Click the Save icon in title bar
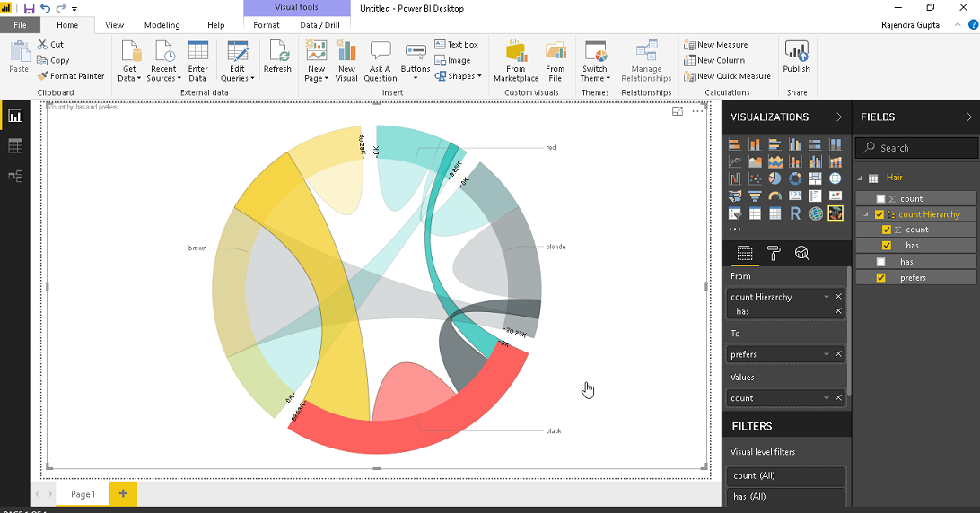Image resolution: width=980 pixels, height=513 pixels. coord(30,8)
